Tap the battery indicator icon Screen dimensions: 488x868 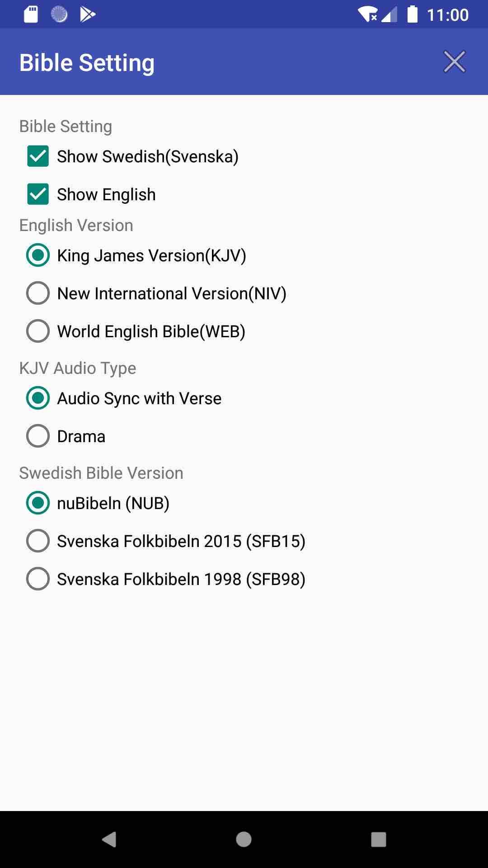[412, 14]
